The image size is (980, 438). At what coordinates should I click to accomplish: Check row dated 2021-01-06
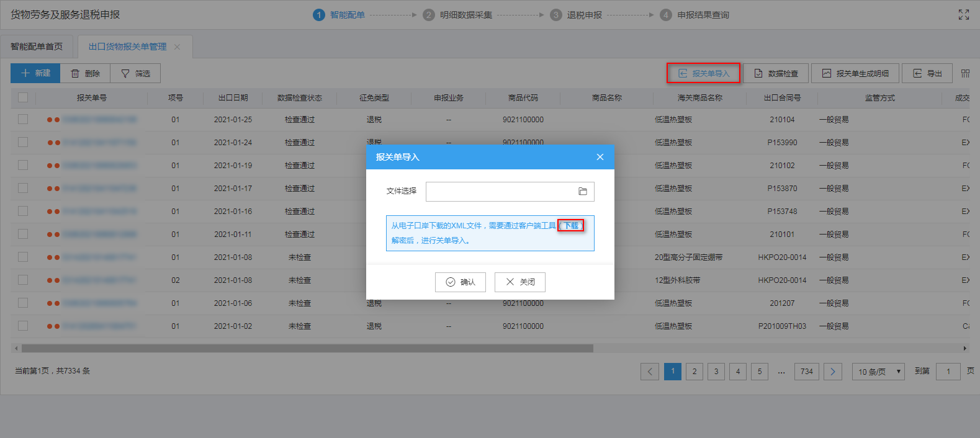pyautogui.click(x=23, y=303)
